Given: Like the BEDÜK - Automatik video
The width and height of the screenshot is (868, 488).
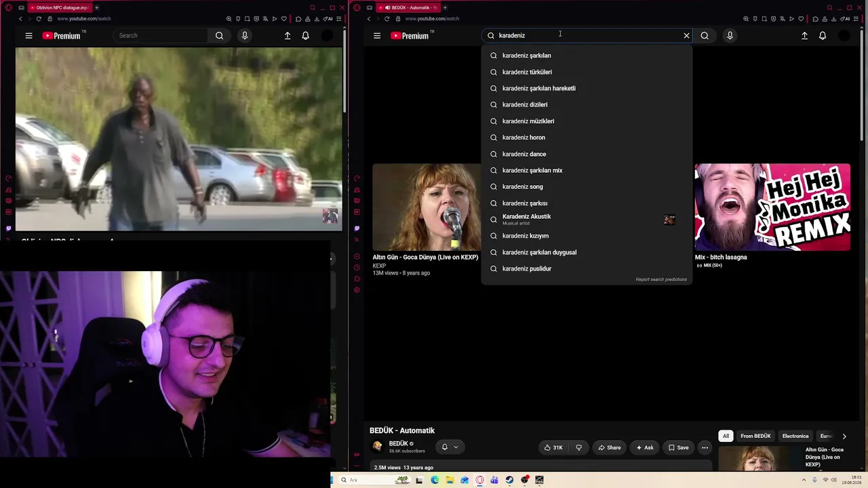Looking at the screenshot, I should tap(554, 447).
